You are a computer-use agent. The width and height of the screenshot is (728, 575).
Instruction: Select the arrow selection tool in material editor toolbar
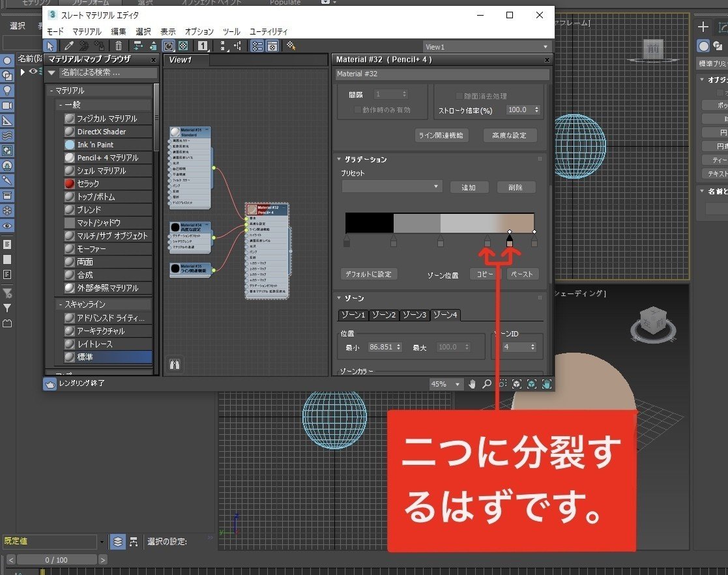pos(50,46)
